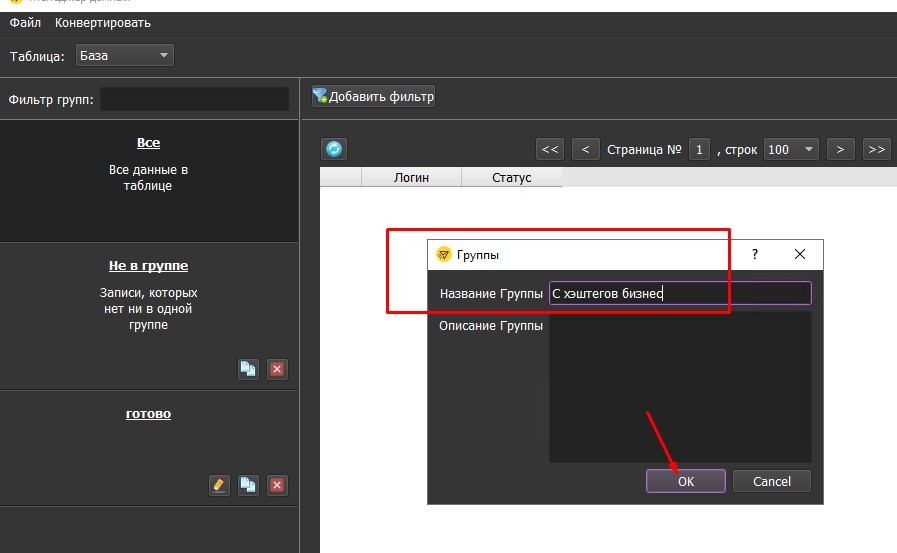The height and width of the screenshot is (553, 897).
Task: Click the Добавить фильтр button
Action: pos(374,96)
